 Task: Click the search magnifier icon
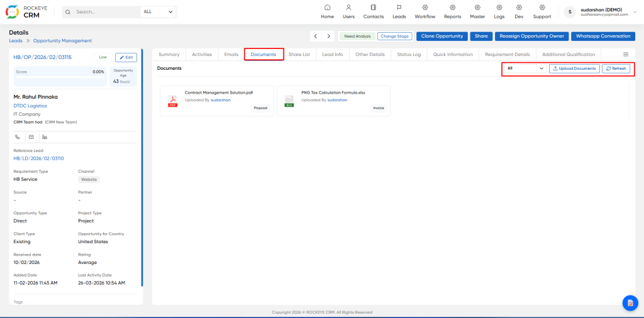point(68,12)
